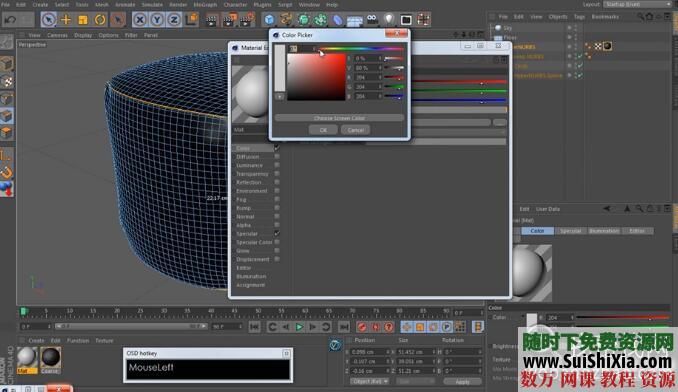Click Cancel in the Color Picker
This screenshot has height=392, width=678.
click(355, 130)
